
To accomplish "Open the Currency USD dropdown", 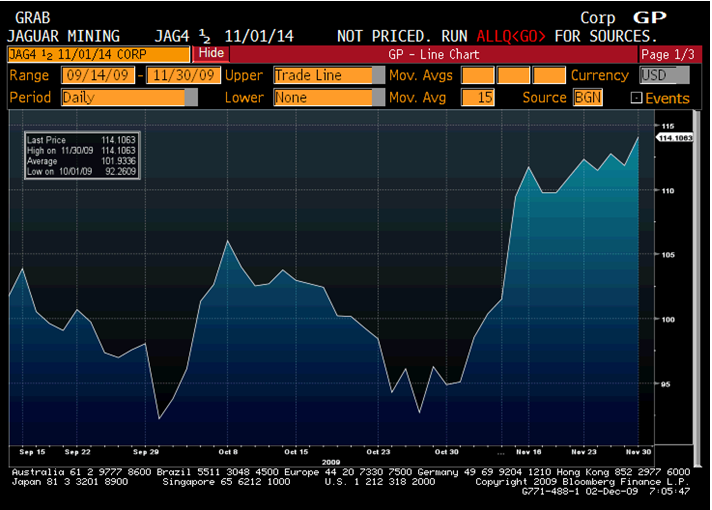I will (664, 76).
